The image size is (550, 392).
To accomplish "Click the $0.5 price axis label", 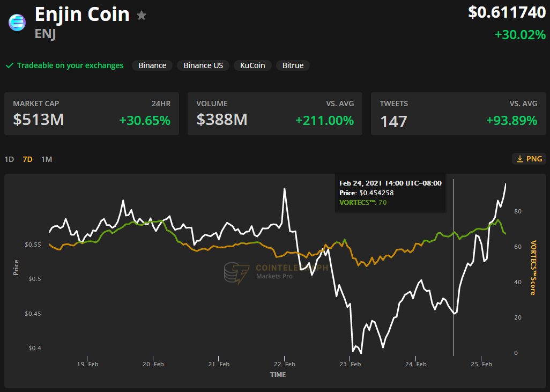I will pyautogui.click(x=35, y=279).
